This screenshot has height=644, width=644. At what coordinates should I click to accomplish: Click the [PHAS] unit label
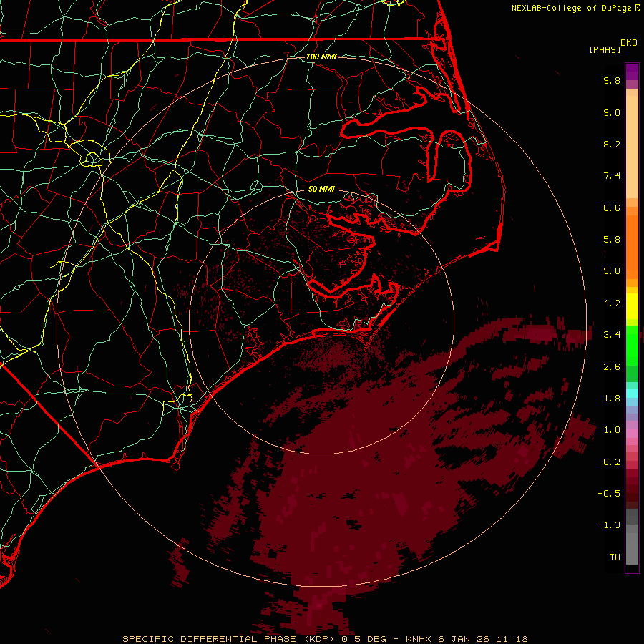click(605, 49)
